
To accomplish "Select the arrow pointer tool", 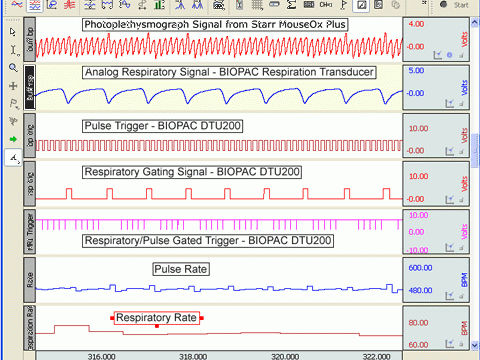I will 13,32.
